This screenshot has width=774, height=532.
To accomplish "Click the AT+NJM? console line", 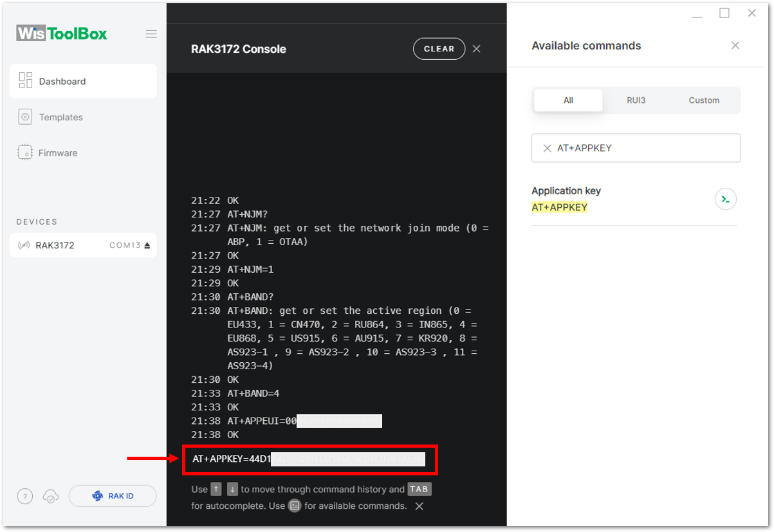I will 248,214.
